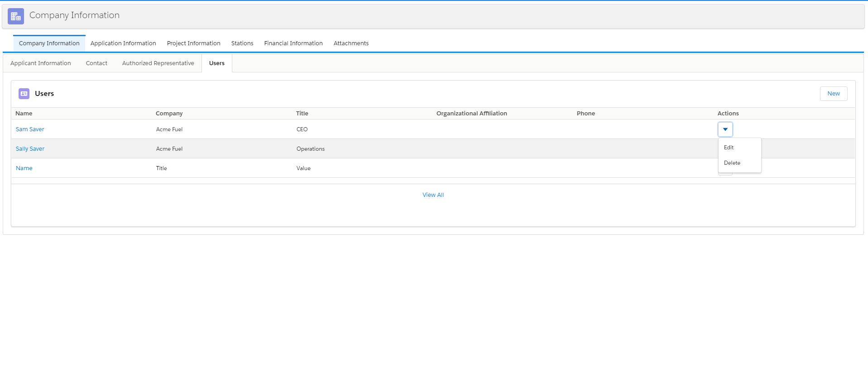
Task: Click the Company Information building icon
Action: click(16, 16)
